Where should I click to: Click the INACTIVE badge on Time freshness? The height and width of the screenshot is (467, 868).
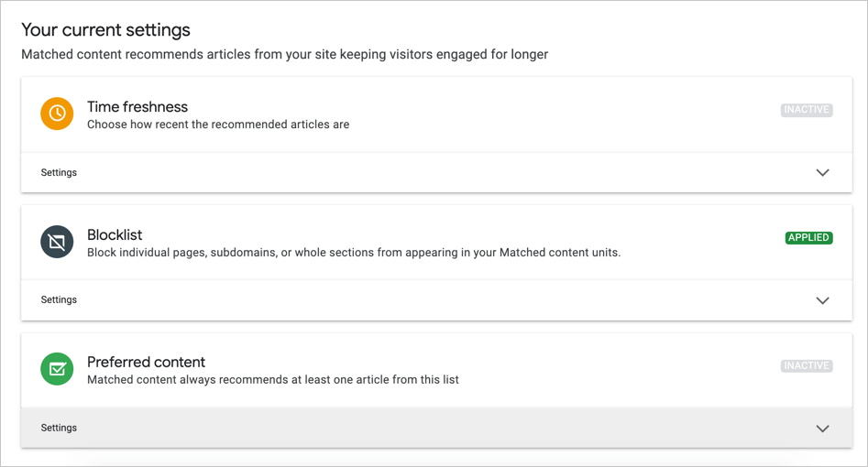point(807,110)
